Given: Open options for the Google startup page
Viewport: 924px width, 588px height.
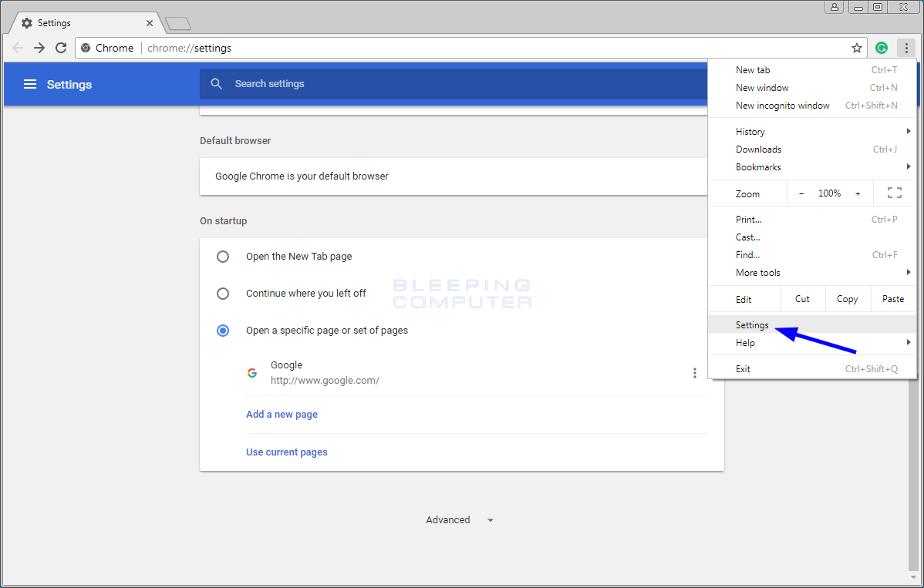Looking at the screenshot, I should click(695, 372).
